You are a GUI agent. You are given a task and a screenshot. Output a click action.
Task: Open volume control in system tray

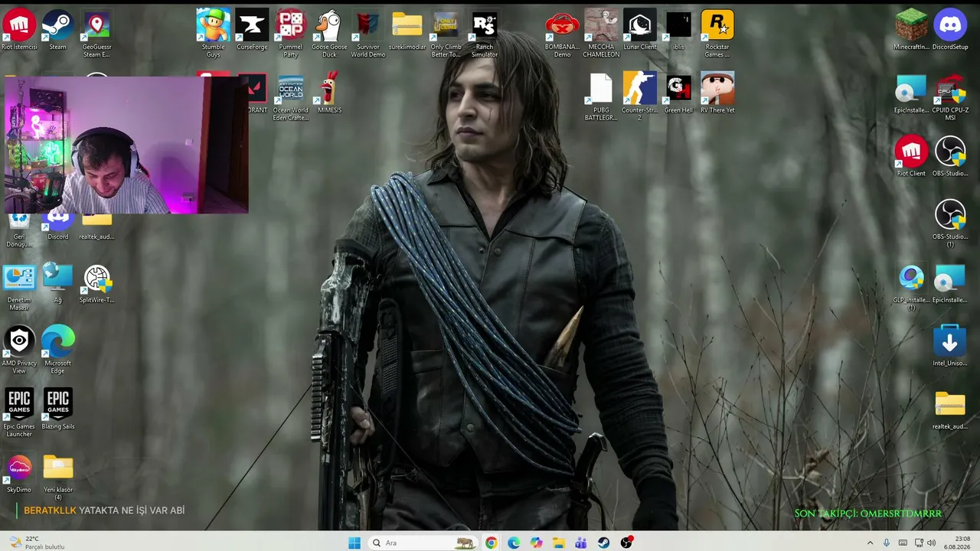pyautogui.click(x=932, y=543)
